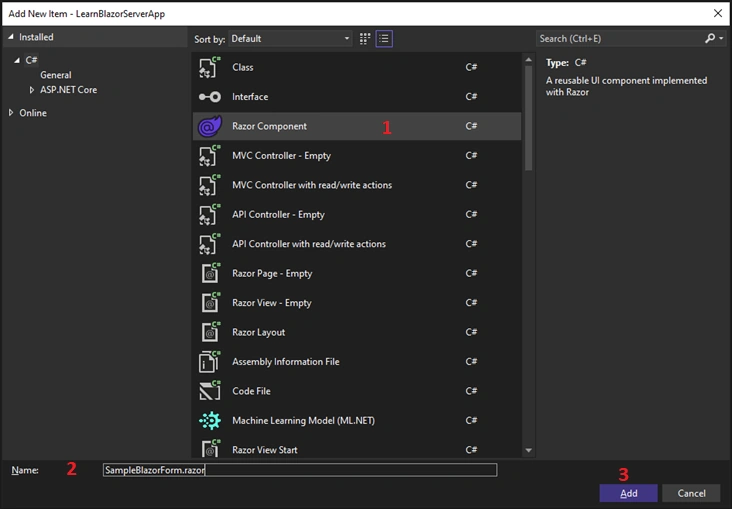Click the Installed header label
Viewport: 732px width, 509px height.
(x=36, y=37)
